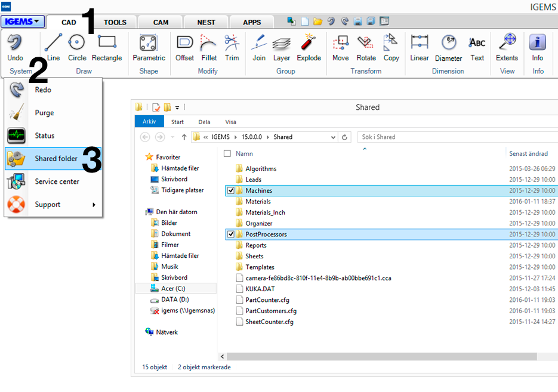The width and height of the screenshot is (558, 392).
Task: Click the 15.0.0.0 breadcrumb segment
Action: [252, 137]
